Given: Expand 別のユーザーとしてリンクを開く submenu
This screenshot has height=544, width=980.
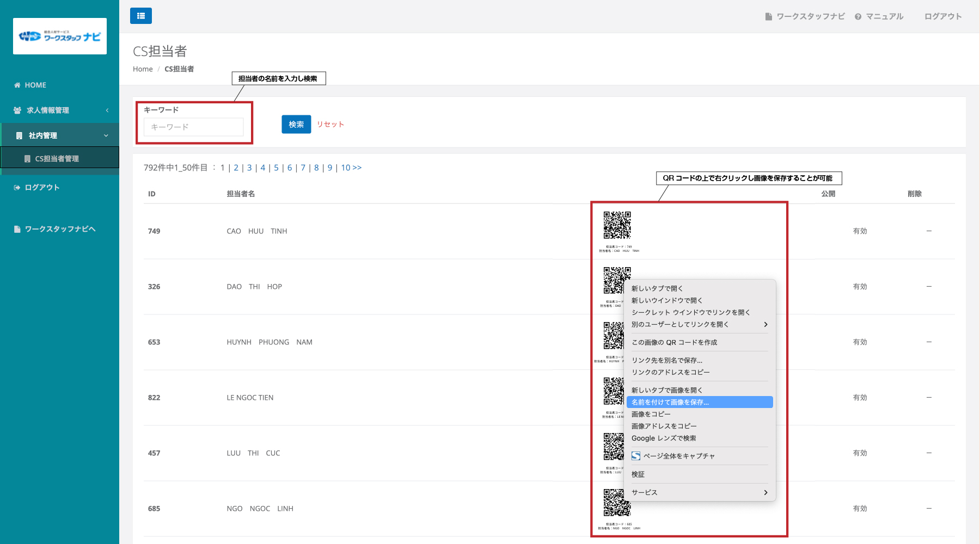Looking at the screenshot, I should pos(700,324).
